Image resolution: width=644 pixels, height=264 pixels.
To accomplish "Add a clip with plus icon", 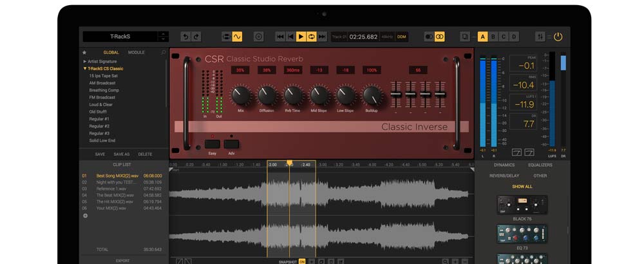I will point(86,216).
